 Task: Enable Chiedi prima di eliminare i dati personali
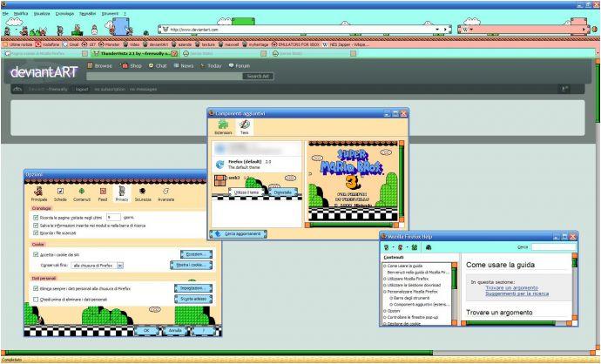(x=36, y=300)
